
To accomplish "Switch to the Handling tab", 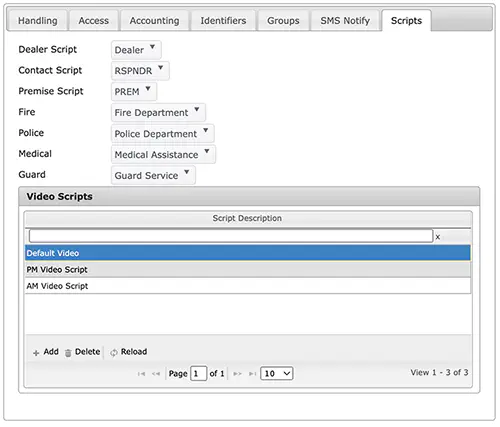I will click(37, 21).
